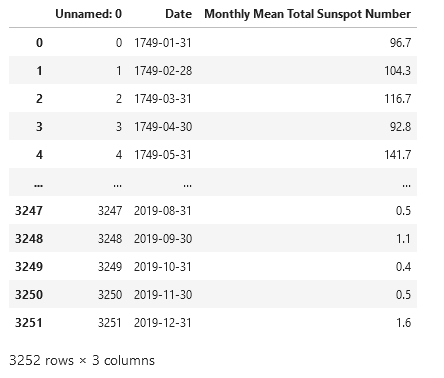Click the sunspot value 141.7
The height and width of the screenshot is (378, 444).
[397, 155]
